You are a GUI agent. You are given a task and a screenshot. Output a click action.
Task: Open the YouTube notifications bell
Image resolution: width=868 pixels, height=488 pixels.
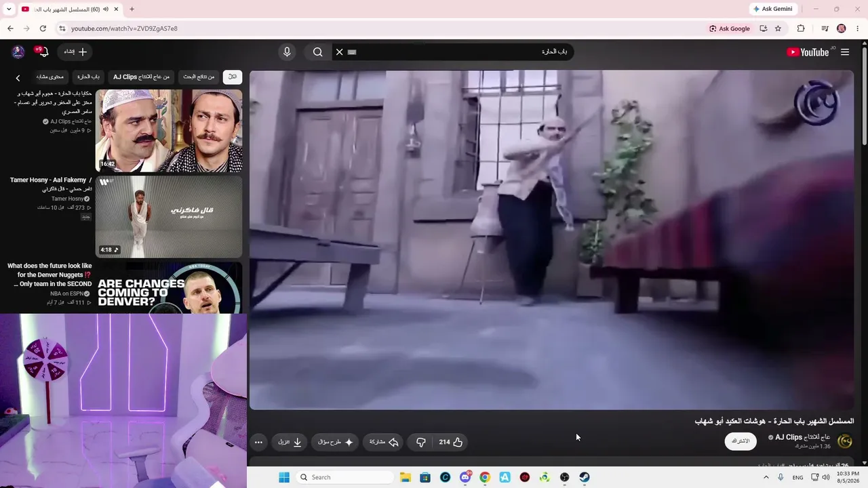(43, 52)
